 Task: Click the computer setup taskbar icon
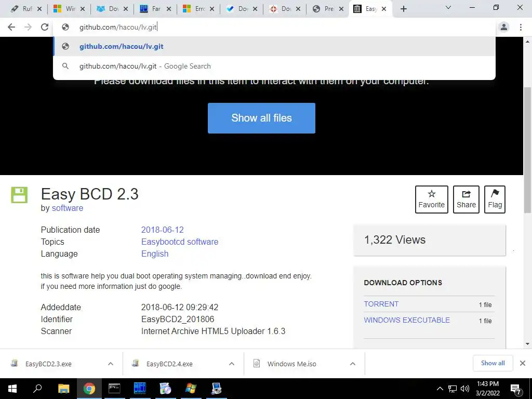tap(216, 389)
